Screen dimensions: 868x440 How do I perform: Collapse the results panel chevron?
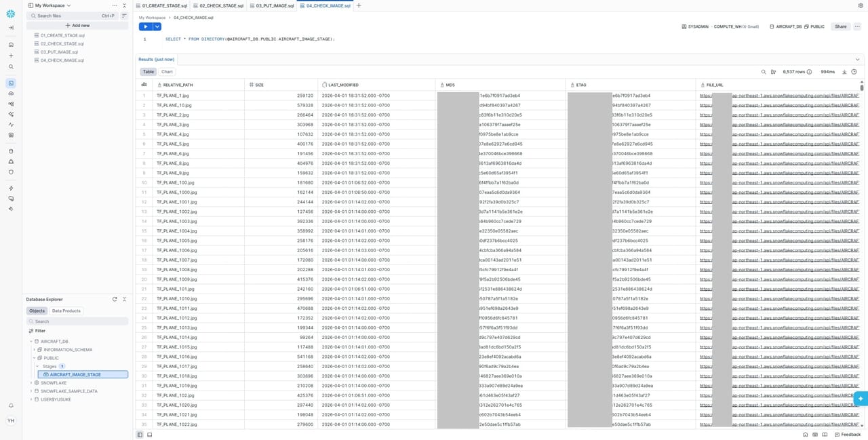(857, 60)
